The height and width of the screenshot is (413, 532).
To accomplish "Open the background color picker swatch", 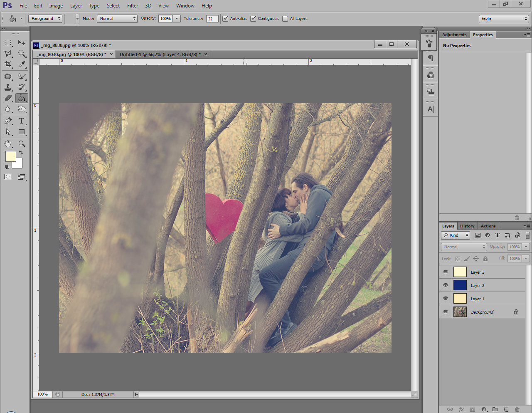I will pyautogui.click(x=18, y=164).
